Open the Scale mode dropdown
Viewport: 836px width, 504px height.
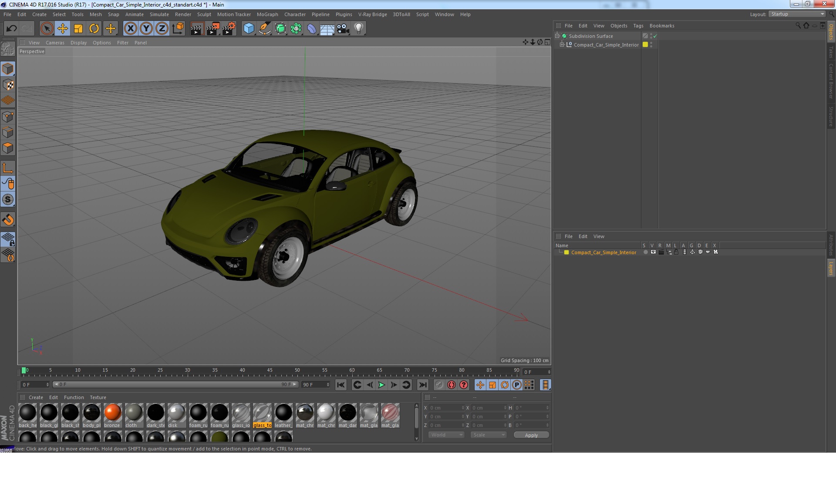click(489, 435)
